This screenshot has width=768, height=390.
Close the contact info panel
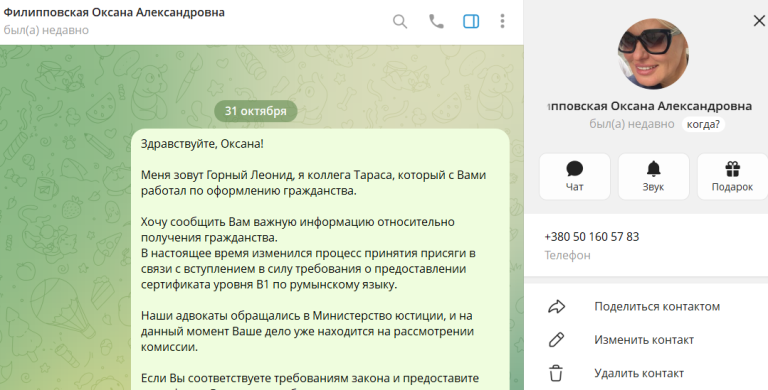click(x=759, y=21)
